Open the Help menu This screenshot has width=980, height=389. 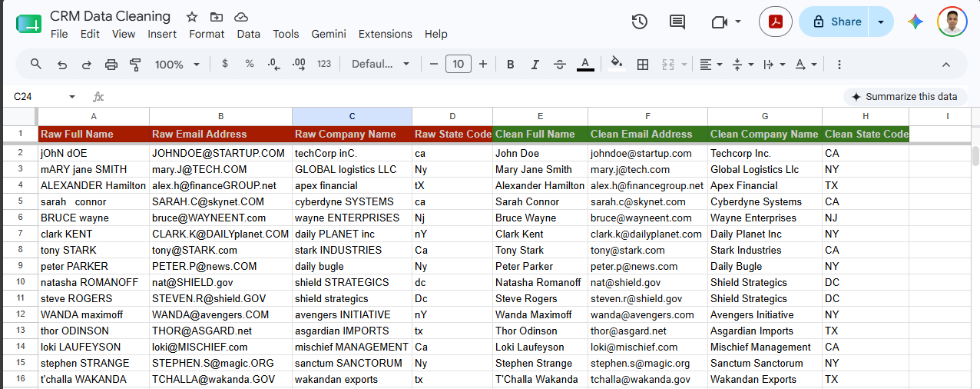pyautogui.click(x=435, y=34)
